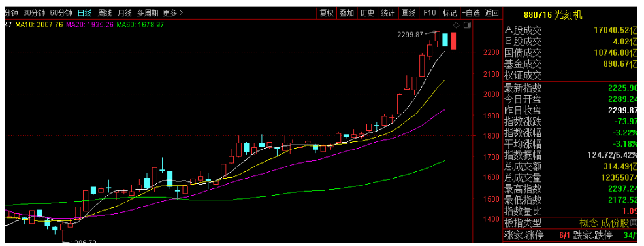644x246 pixels.
Task: Activate the 画线 drawing tool
Action: pos(409,13)
